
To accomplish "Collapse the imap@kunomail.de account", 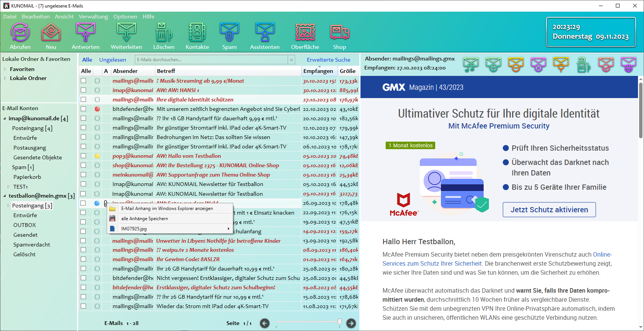I will coord(5,118).
